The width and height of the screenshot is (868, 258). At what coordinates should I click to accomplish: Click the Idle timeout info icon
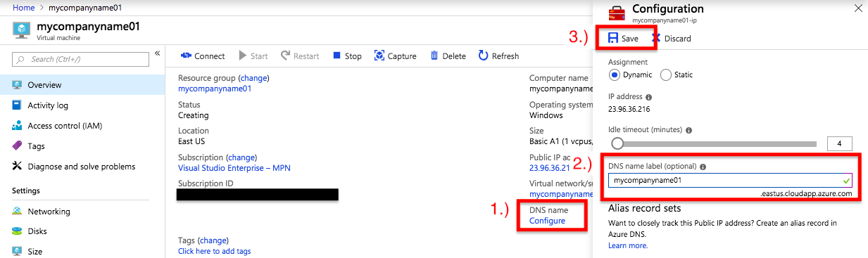coord(688,130)
